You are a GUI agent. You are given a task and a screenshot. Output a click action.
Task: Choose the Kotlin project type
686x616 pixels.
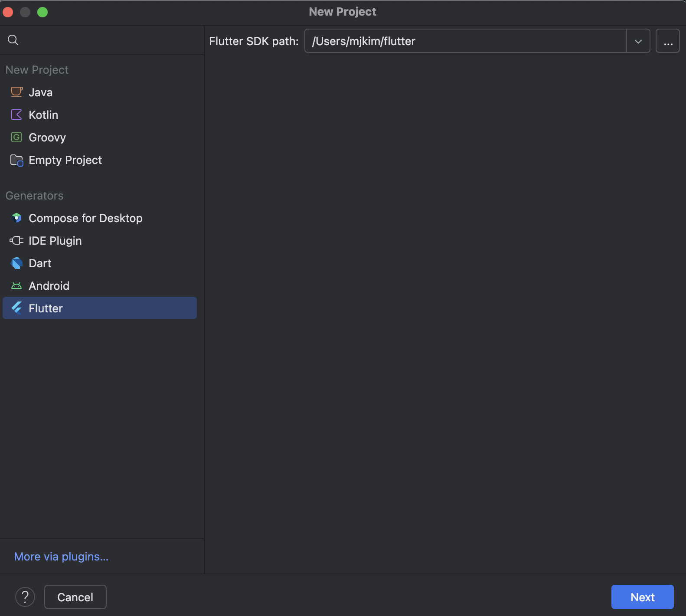tap(100, 115)
